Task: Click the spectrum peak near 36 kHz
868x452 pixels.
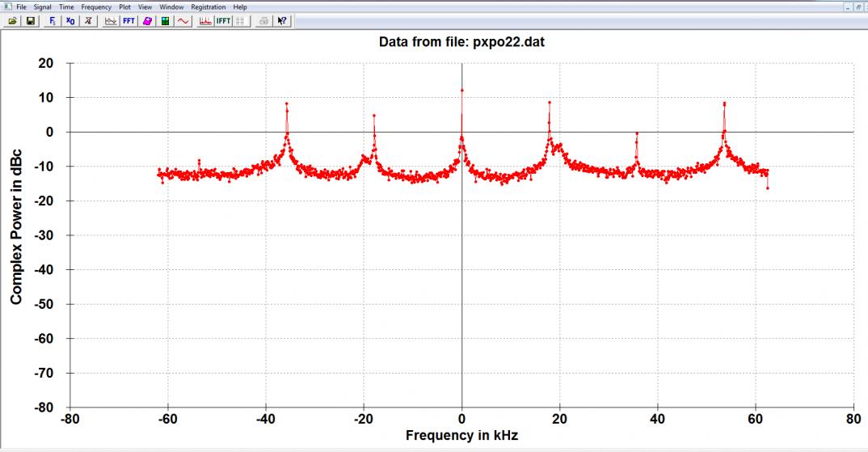Action: click(637, 133)
